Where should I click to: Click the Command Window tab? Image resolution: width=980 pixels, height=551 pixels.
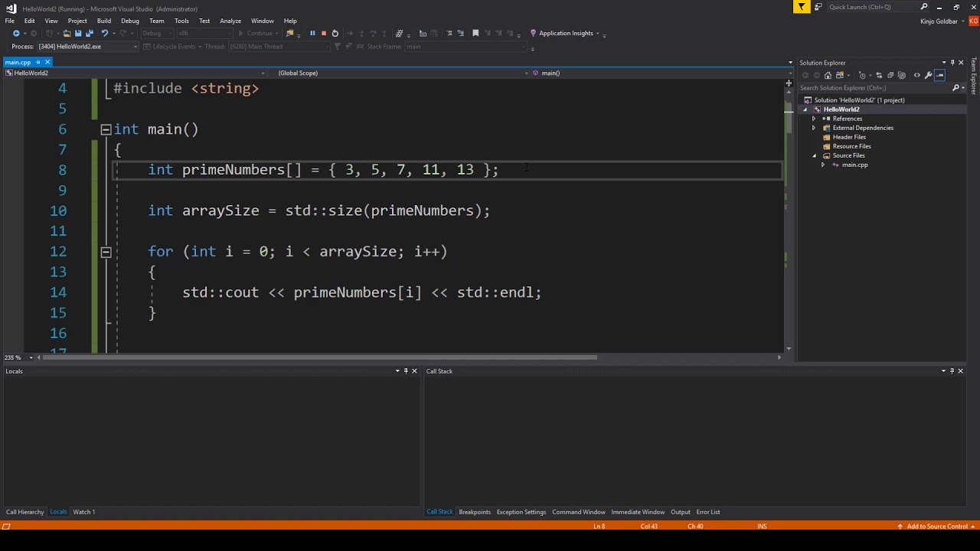[x=579, y=512]
